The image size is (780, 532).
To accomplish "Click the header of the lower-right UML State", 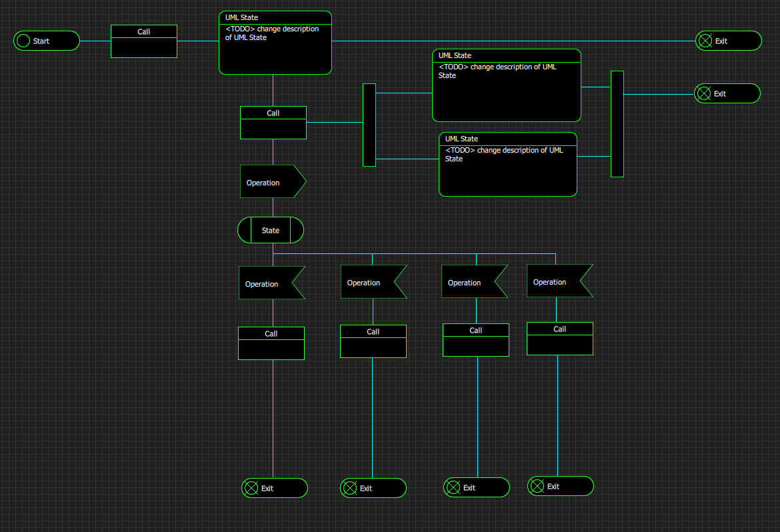I will pos(508,139).
